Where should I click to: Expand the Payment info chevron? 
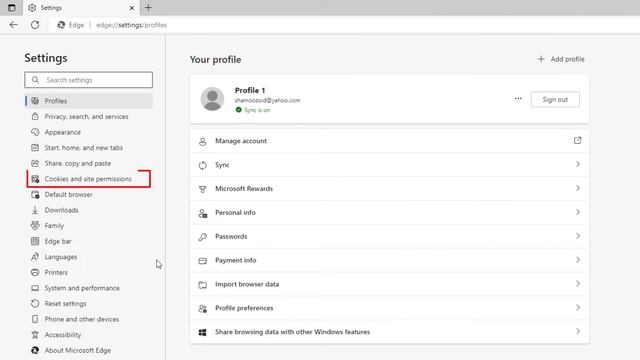(578, 260)
